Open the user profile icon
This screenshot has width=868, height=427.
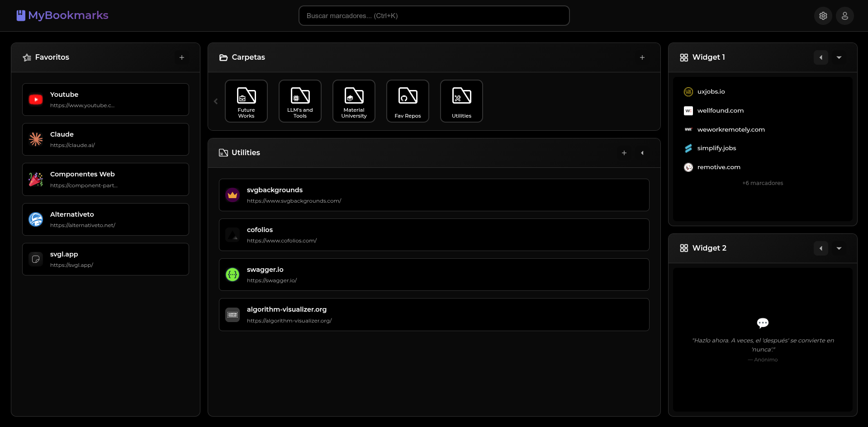pyautogui.click(x=845, y=16)
